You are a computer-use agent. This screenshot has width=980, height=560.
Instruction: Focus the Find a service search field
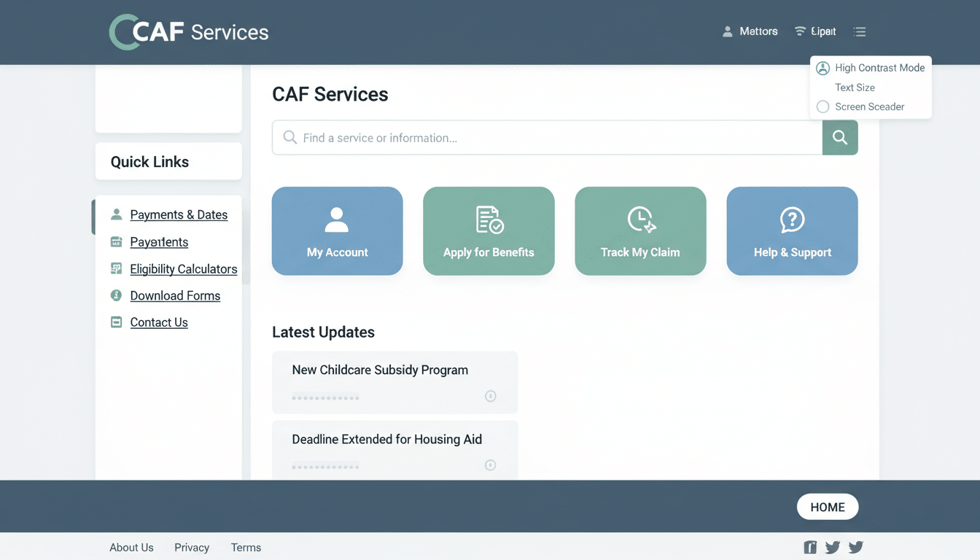[547, 138]
